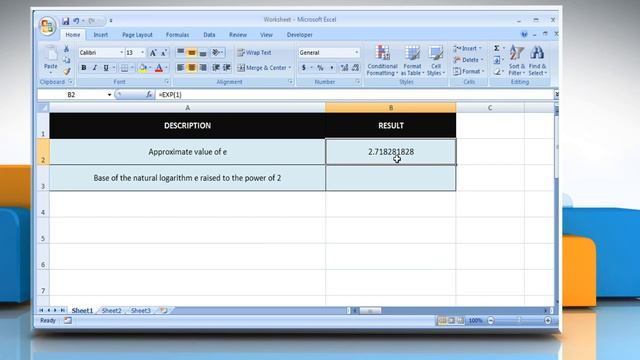
Task: Open Format cells menu
Action: coord(469,71)
